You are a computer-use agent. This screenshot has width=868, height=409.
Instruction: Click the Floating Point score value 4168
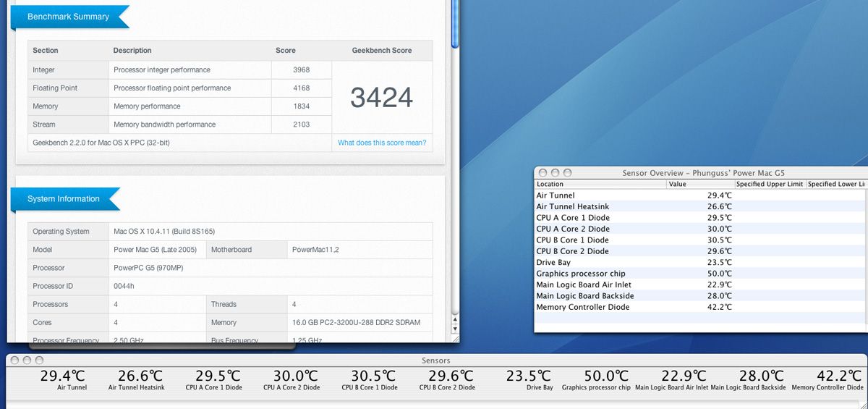302,88
